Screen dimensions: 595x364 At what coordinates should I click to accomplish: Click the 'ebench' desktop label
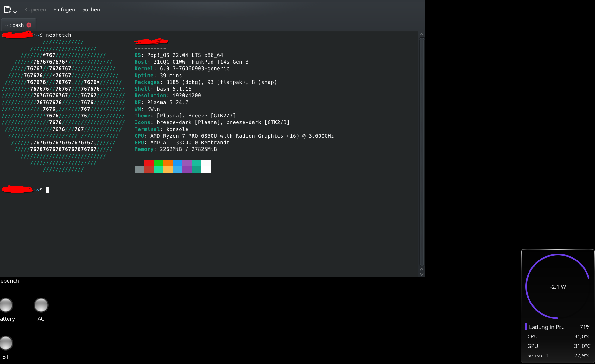click(9, 281)
